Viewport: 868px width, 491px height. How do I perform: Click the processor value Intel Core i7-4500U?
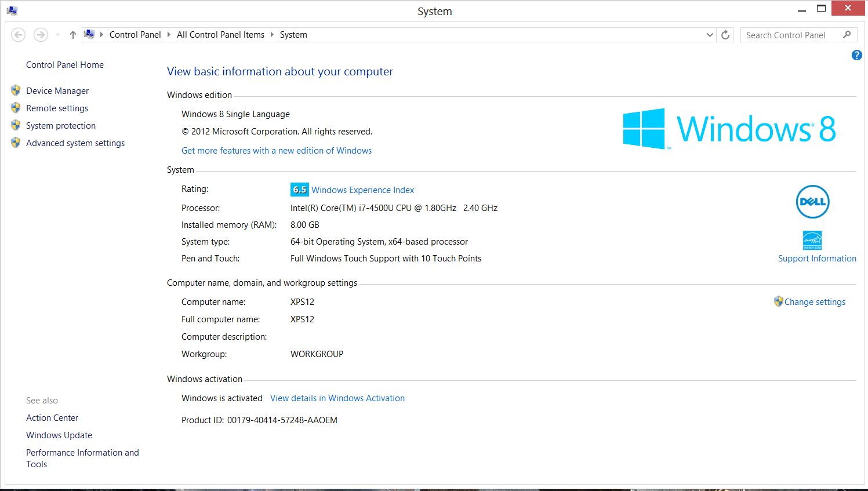(x=394, y=208)
